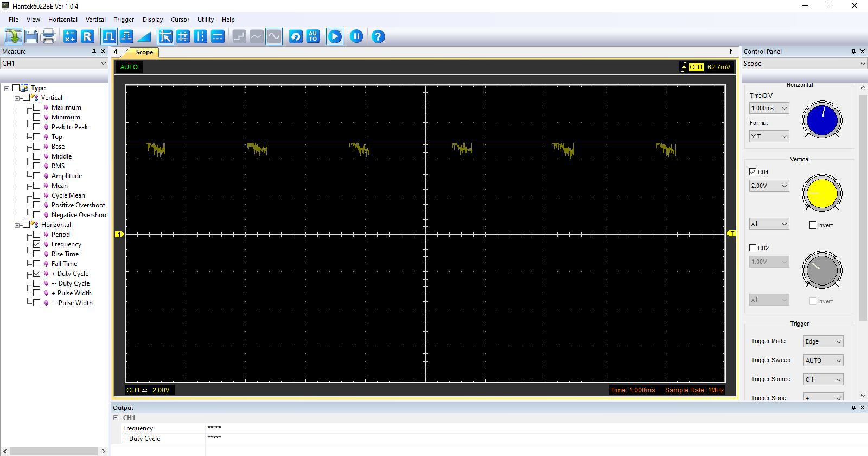Click the step interpolation icon
This screenshot has height=456, width=868.
pos(239,36)
